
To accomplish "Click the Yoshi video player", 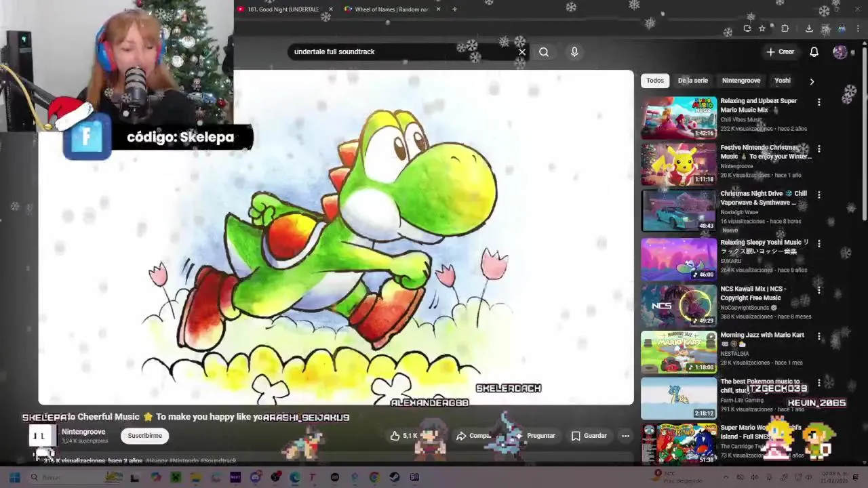I will [336, 237].
